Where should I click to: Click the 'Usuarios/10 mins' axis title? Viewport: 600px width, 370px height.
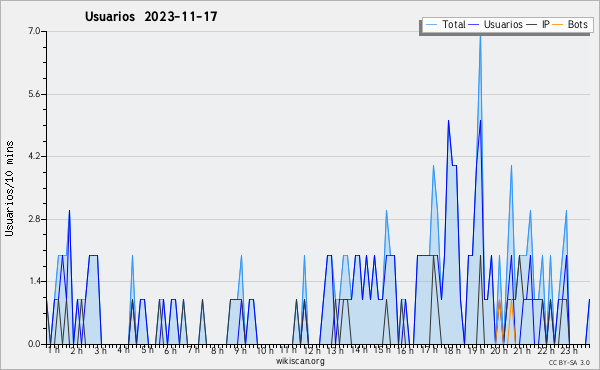9,188
